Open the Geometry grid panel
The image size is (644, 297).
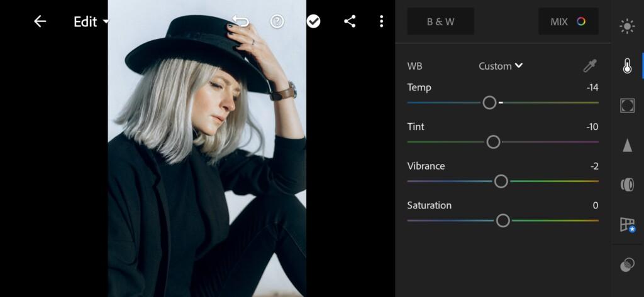[x=627, y=225]
